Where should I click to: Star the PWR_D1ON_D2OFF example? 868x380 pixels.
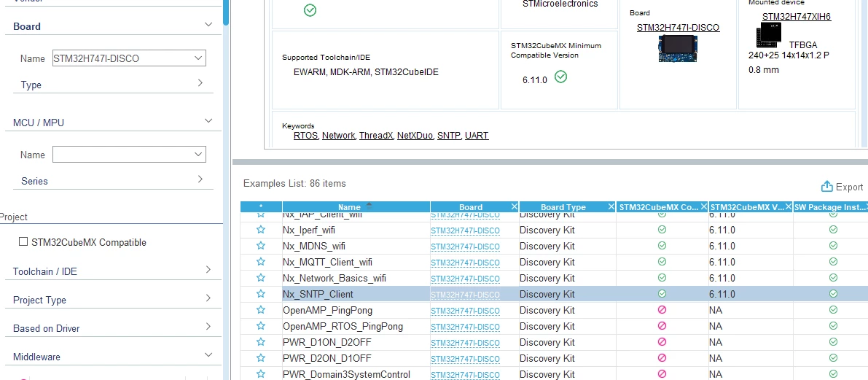tap(261, 342)
